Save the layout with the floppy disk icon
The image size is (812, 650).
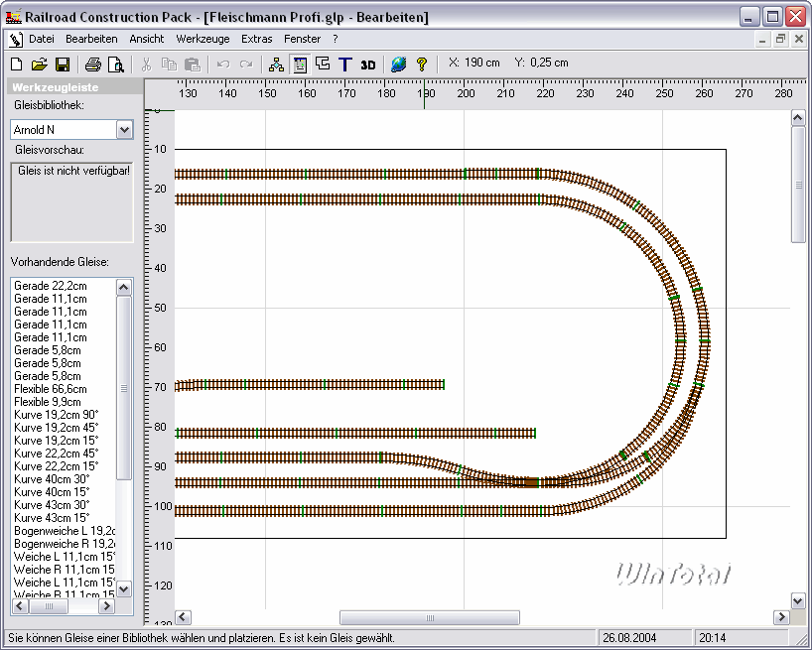click(x=62, y=64)
